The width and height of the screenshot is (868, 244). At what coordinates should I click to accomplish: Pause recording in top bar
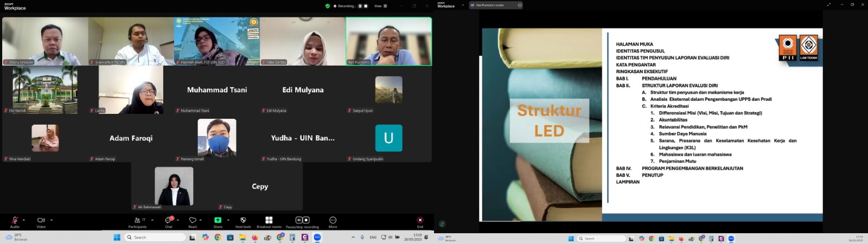(x=360, y=6)
